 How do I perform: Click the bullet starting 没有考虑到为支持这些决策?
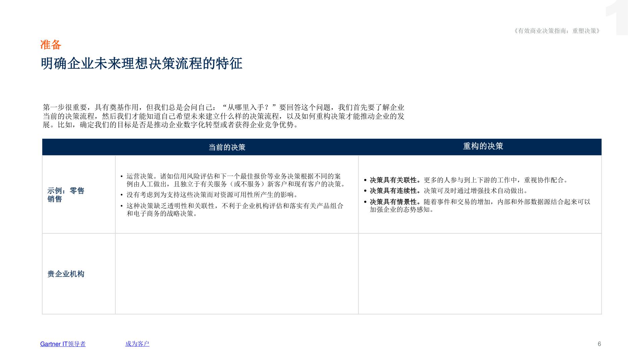(x=210, y=195)
